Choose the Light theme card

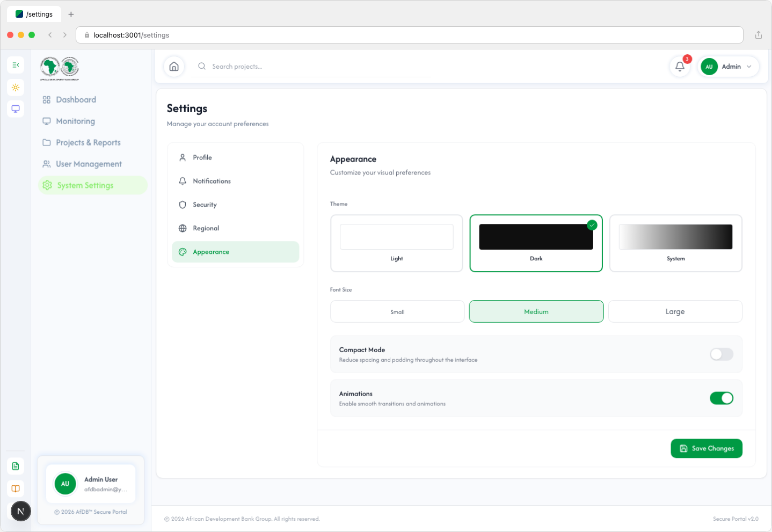point(397,243)
